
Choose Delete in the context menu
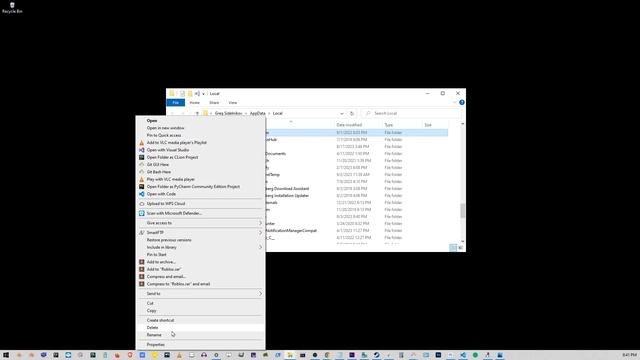200,327
